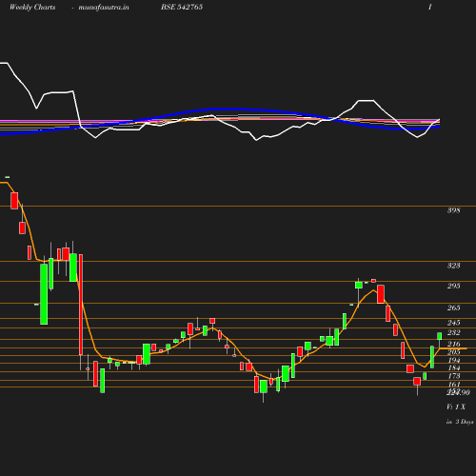Click the 245 price level label
The image size is (476, 476).
click(453, 323)
